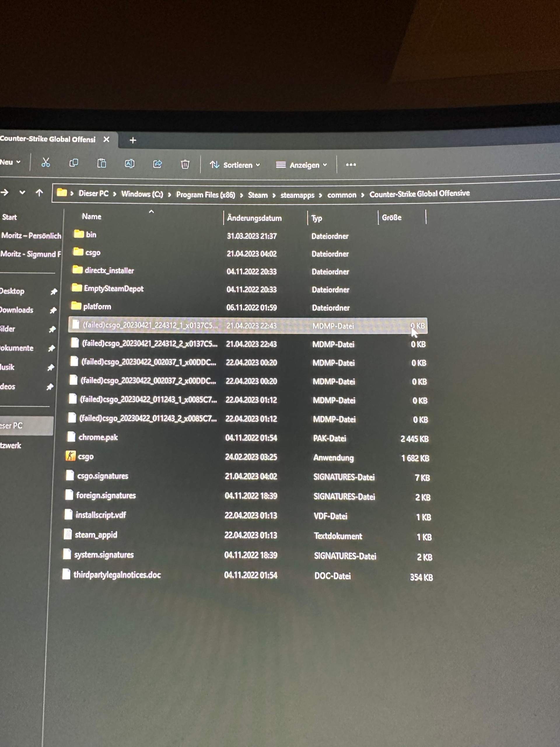This screenshot has height=747, width=560.
Task: Sort by Typ column header
Action: tap(317, 219)
